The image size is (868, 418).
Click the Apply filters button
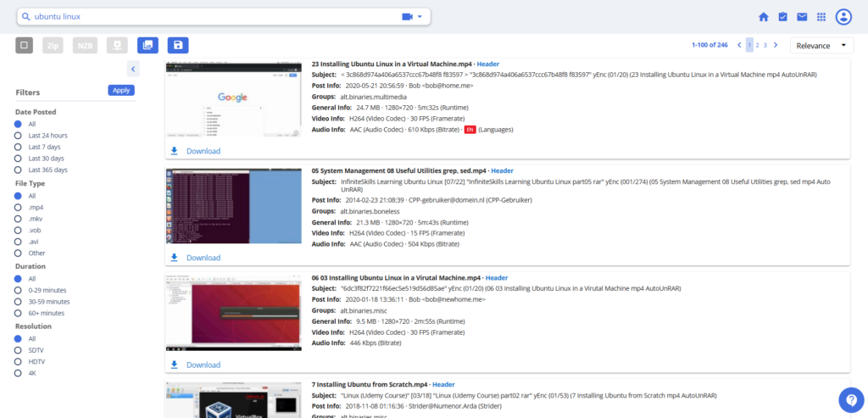(121, 90)
